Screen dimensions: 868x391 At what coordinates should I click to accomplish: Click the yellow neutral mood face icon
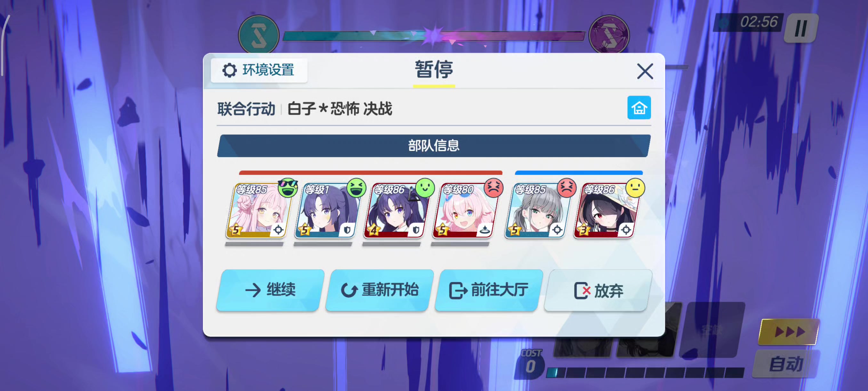click(635, 188)
